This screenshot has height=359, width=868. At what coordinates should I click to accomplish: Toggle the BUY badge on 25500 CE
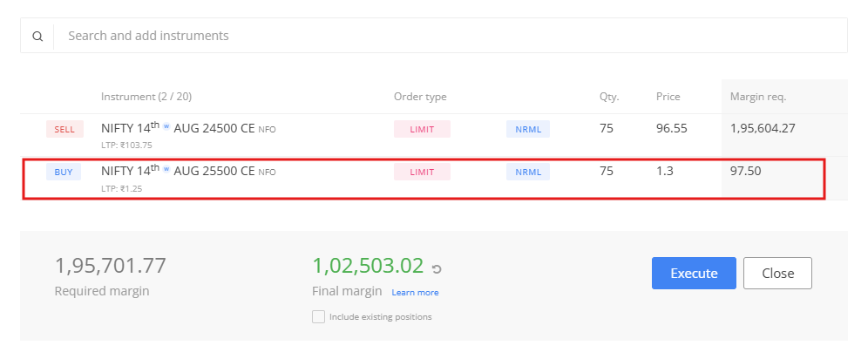[64, 172]
